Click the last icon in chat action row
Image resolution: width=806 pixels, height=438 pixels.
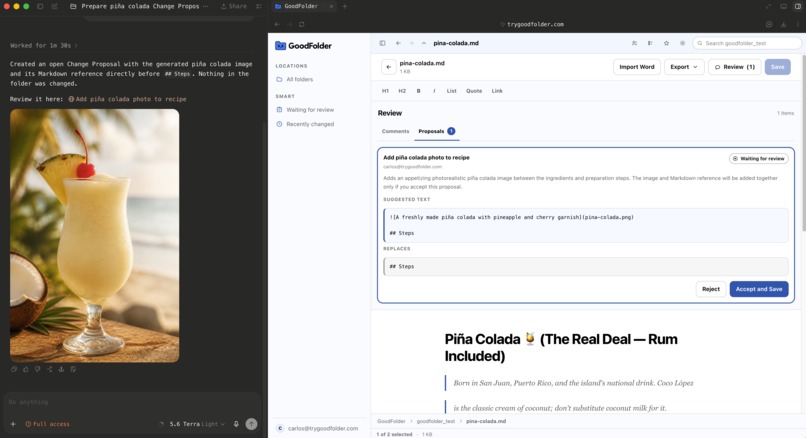click(x=73, y=369)
